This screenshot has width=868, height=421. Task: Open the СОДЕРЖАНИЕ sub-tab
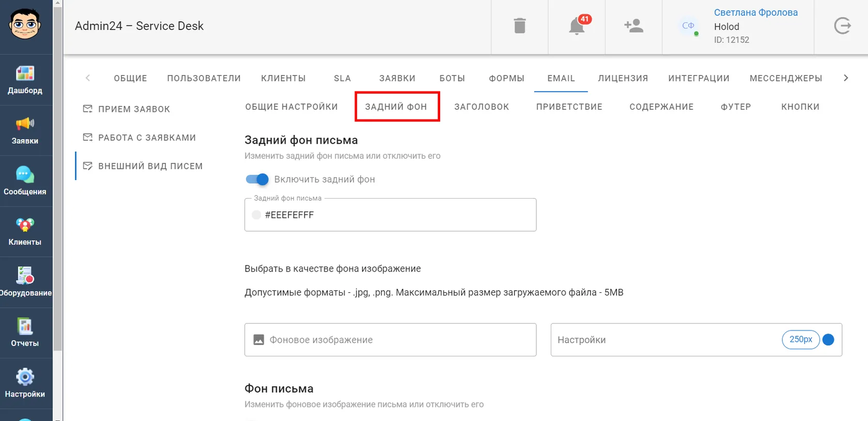click(661, 107)
